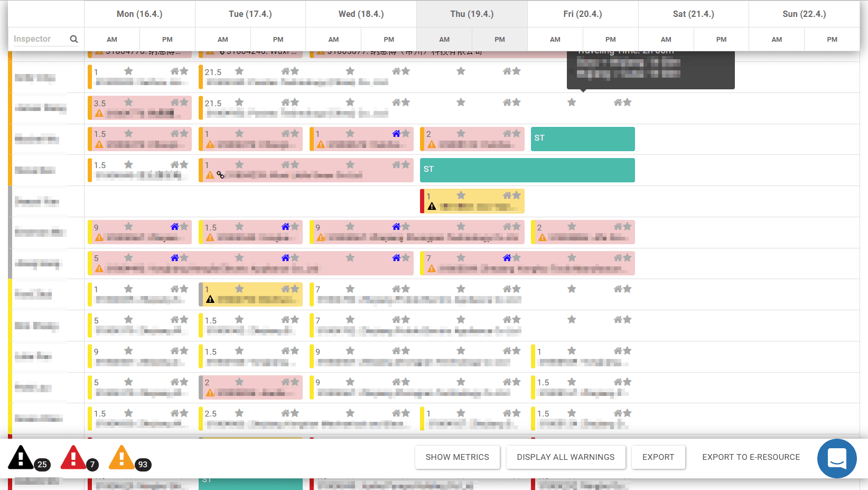Click Export to E-Resource
868x490 pixels.
(x=751, y=457)
